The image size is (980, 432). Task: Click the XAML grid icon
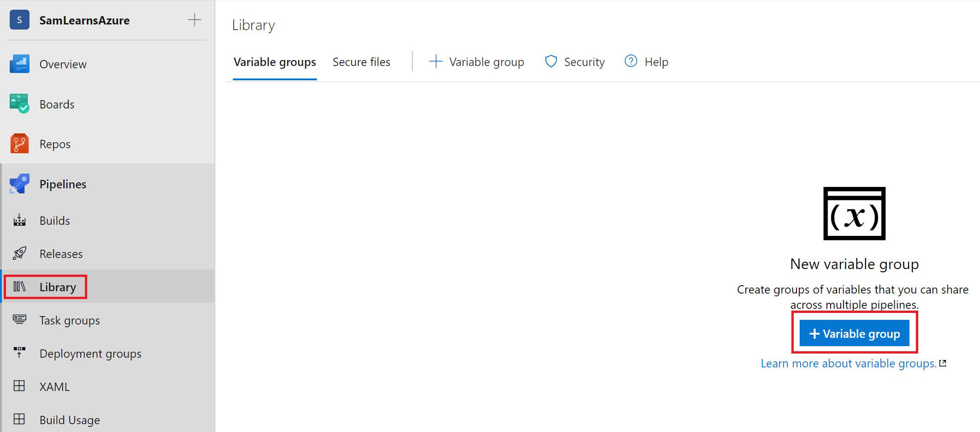pos(19,386)
